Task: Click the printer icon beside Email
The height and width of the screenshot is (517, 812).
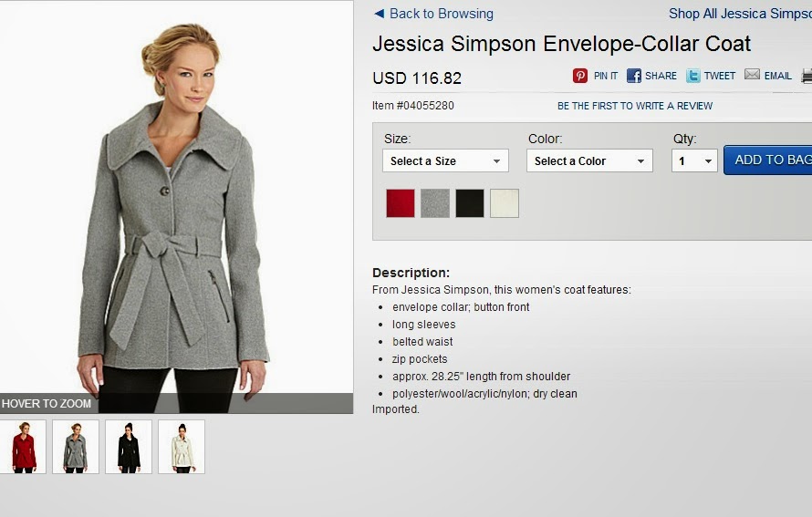Action: click(807, 76)
